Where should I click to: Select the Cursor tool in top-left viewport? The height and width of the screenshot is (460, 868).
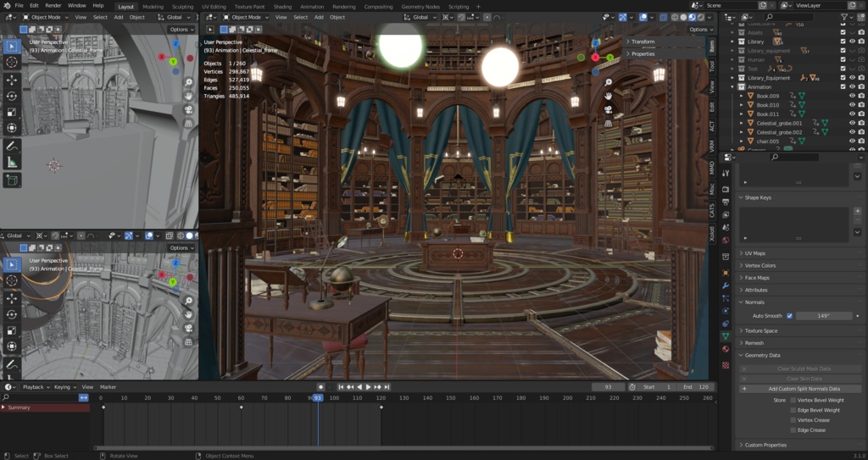(12, 62)
